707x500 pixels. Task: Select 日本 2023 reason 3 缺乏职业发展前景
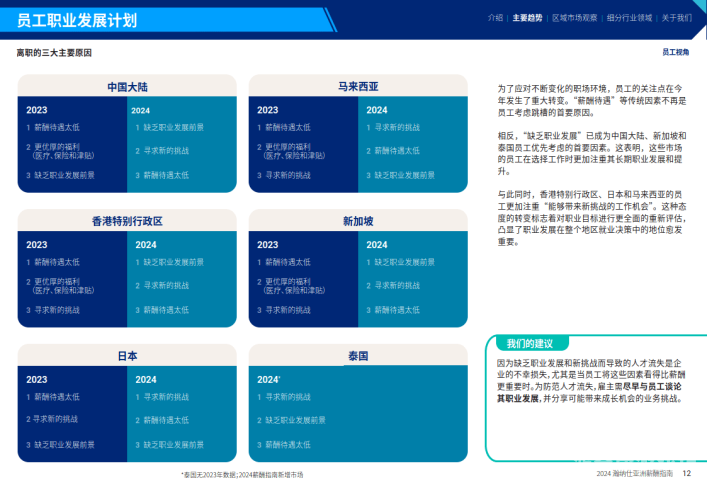click(x=60, y=445)
